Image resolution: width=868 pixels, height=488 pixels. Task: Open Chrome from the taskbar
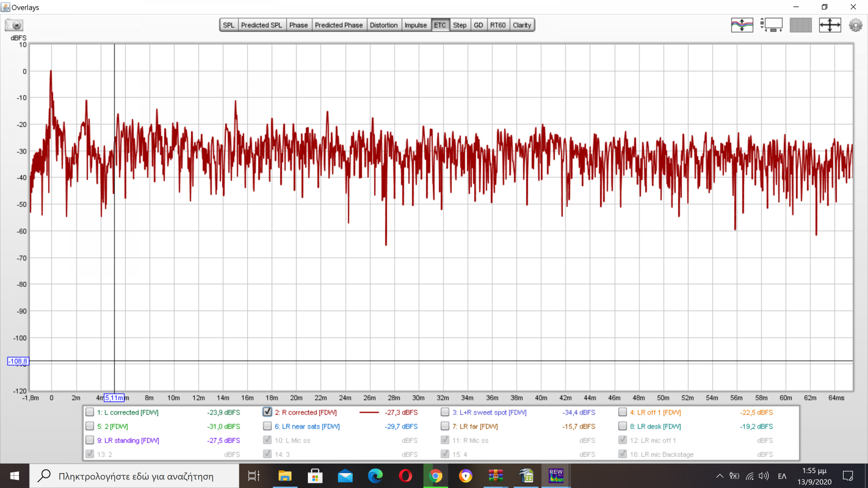(x=435, y=476)
